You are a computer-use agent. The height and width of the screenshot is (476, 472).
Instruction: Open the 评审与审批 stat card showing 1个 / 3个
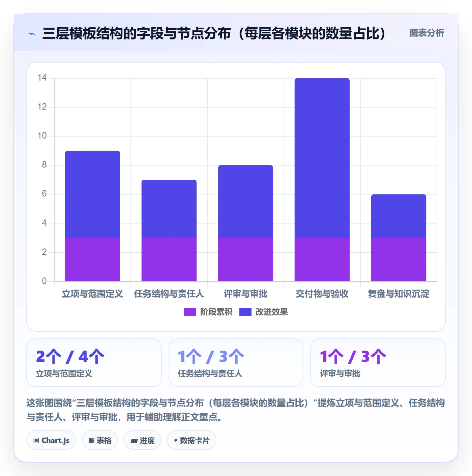coord(378,363)
